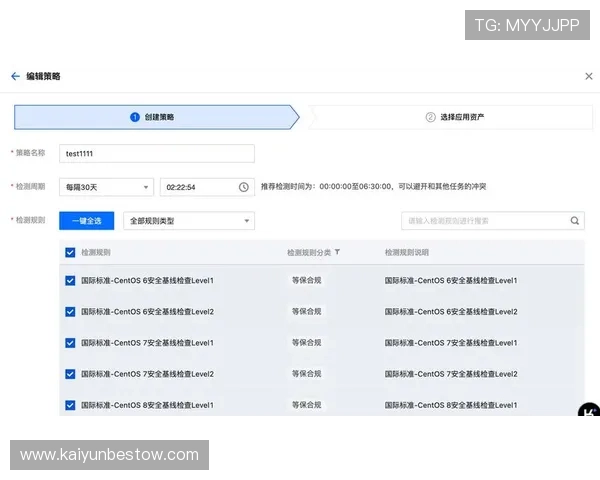Uncheck CentOS 6 Level1 rule checkbox
Viewport: 600px width, 480px height.
(70, 281)
